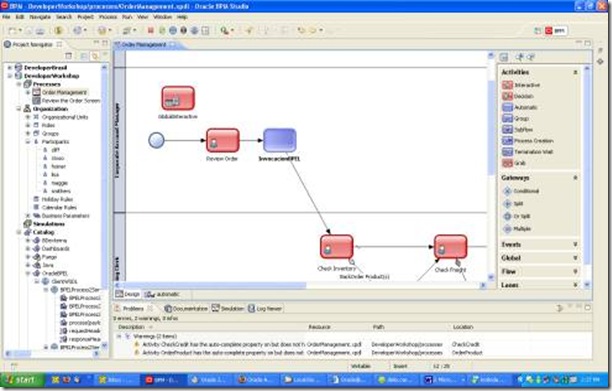Viewport: 612px width, 391px height.
Task: Select the Or Split gateway in palette
Action: click(x=516, y=216)
